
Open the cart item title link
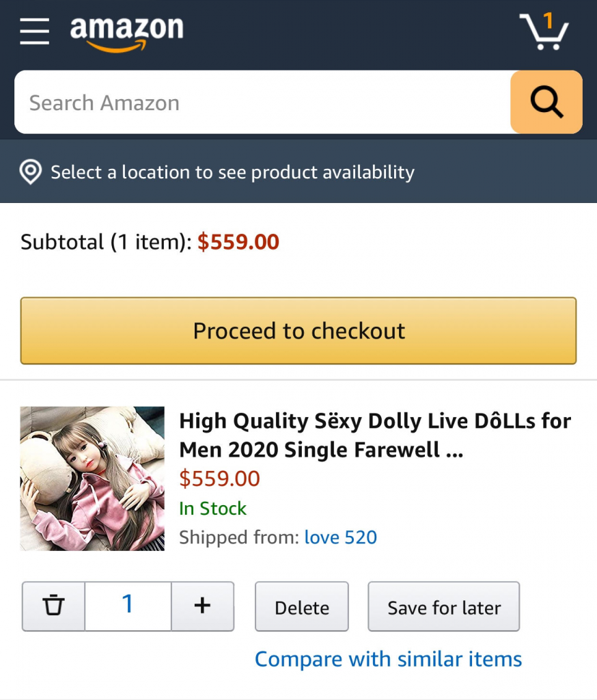(x=374, y=435)
